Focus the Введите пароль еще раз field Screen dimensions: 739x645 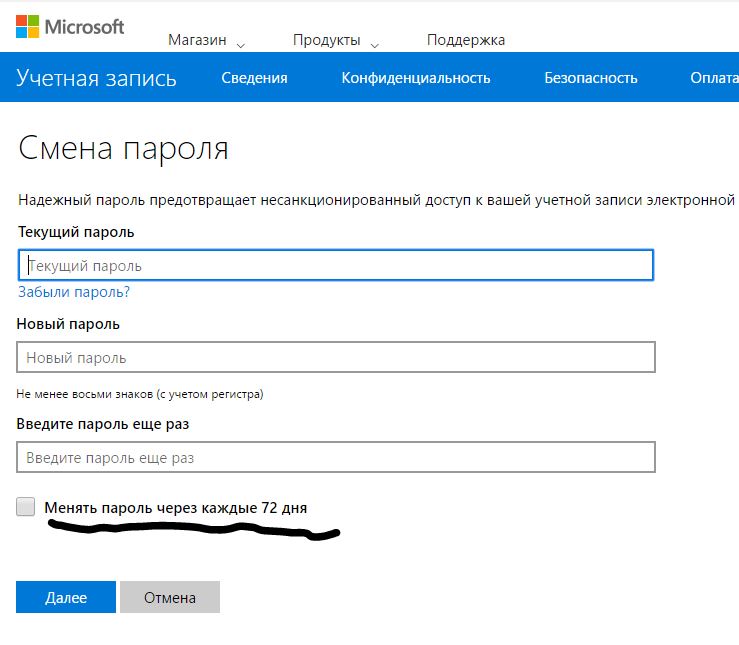[336, 457]
